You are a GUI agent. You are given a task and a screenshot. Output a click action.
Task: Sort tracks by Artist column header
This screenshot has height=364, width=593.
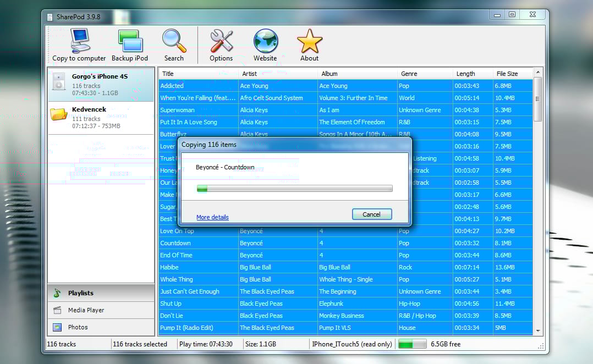click(278, 74)
